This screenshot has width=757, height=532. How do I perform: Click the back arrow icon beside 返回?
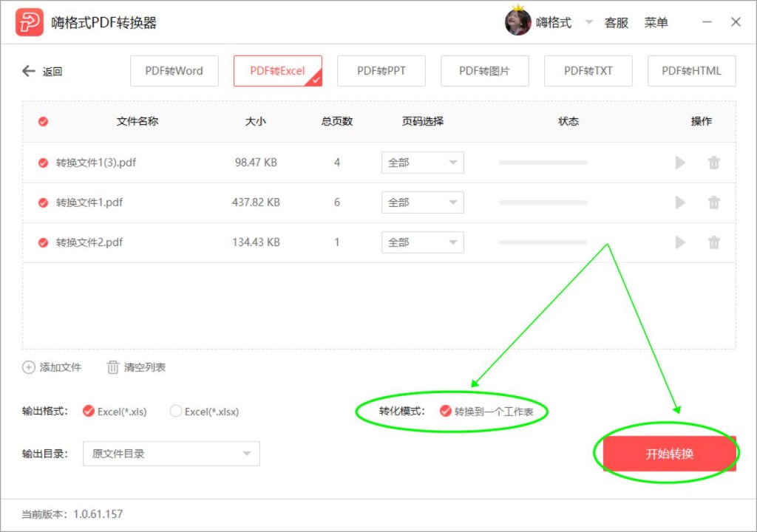tap(29, 71)
